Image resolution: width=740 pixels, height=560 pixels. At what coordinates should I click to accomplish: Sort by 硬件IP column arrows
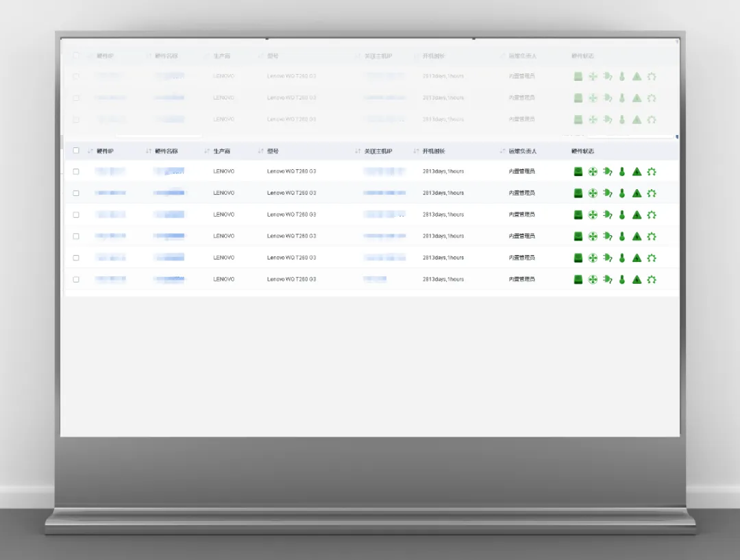point(90,151)
